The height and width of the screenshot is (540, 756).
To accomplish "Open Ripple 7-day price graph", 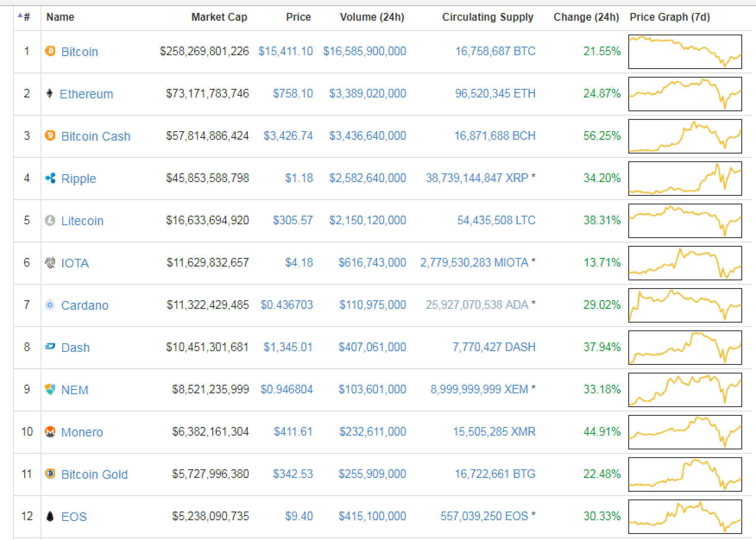I will tap(685, 179).
